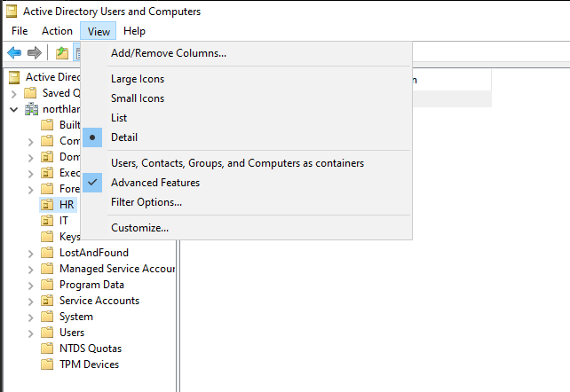
Task: Switch to Large Icons view
Action: (137, 79)
